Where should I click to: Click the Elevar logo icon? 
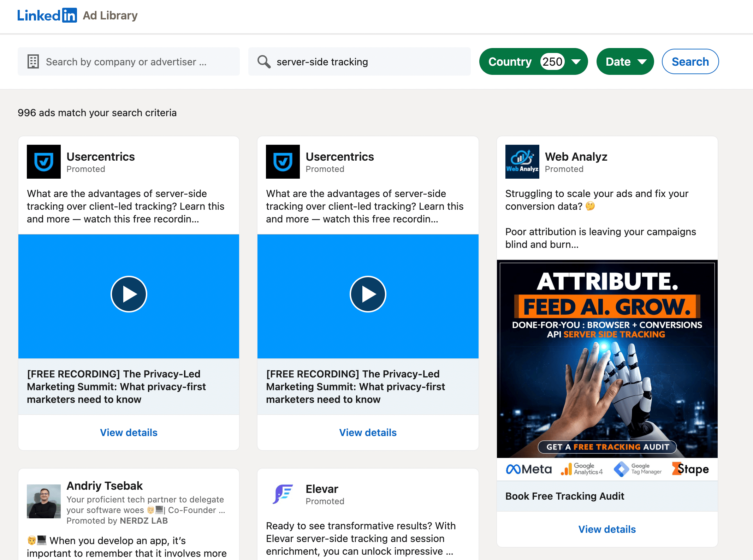(283, 494)
